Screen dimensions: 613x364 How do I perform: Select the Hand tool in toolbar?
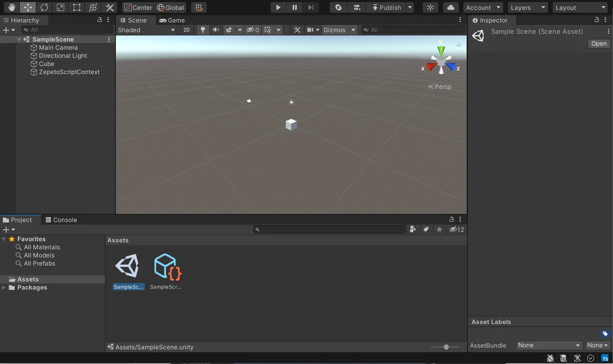[x=12, y=7]
